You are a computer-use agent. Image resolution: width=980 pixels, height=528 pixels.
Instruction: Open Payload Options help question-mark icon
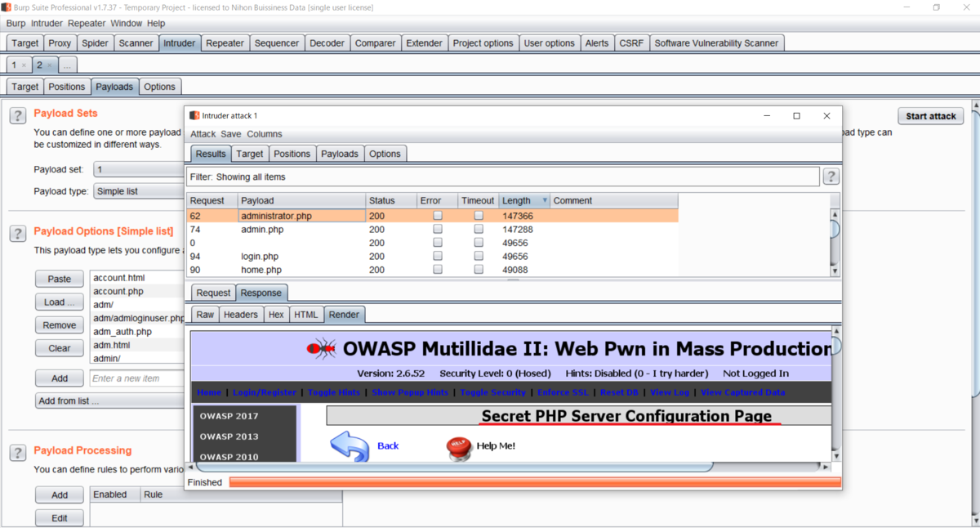[18, 235]
